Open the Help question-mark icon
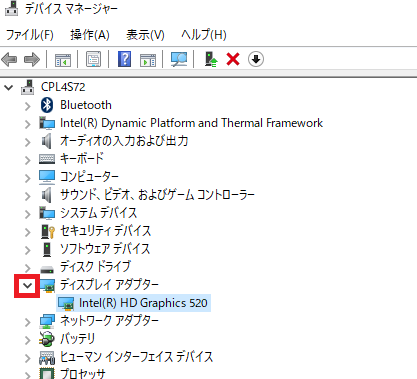Image resolution: width=417 pixels, height=379 pixels. [x=124, y=59]
